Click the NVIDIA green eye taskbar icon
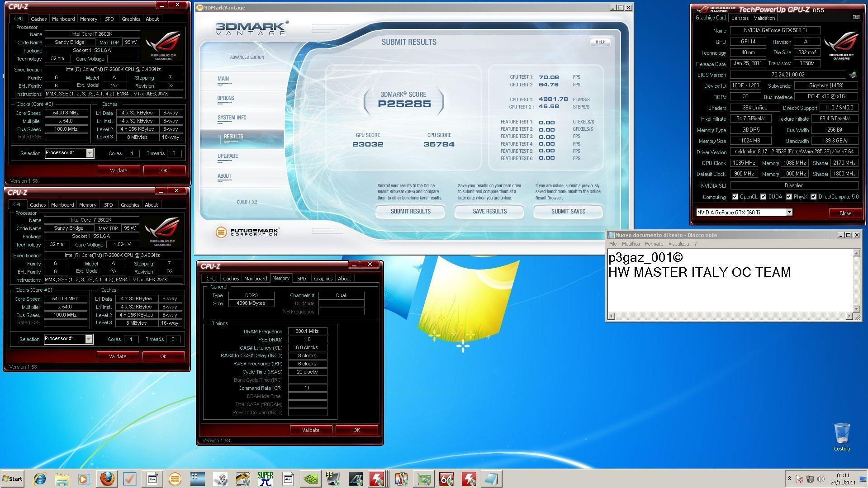The image size is (868, 488). 311,479
